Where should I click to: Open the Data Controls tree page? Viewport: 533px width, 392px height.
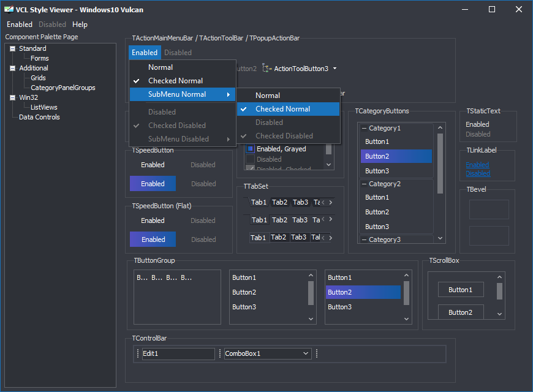39,118
